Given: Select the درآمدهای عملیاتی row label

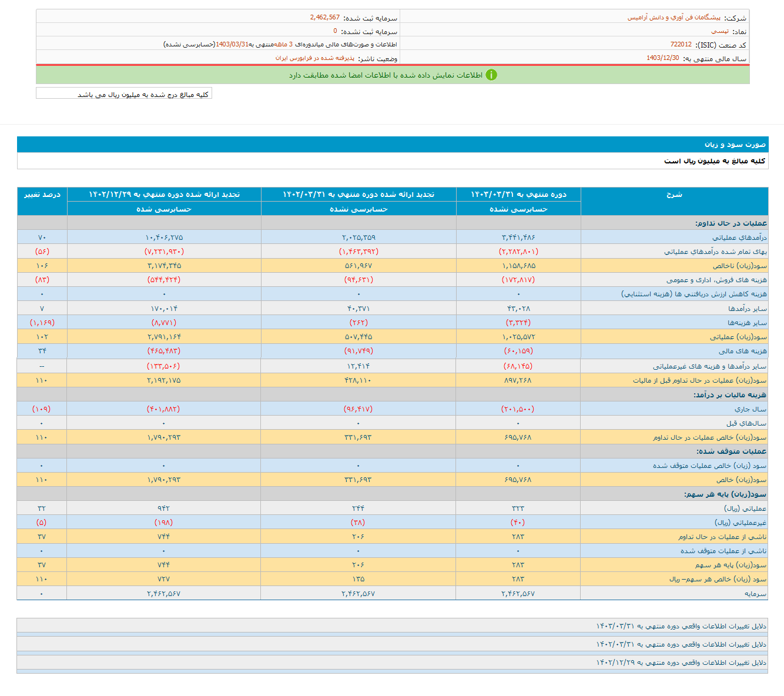Looking at the screenshot, I should coord(739,237).
